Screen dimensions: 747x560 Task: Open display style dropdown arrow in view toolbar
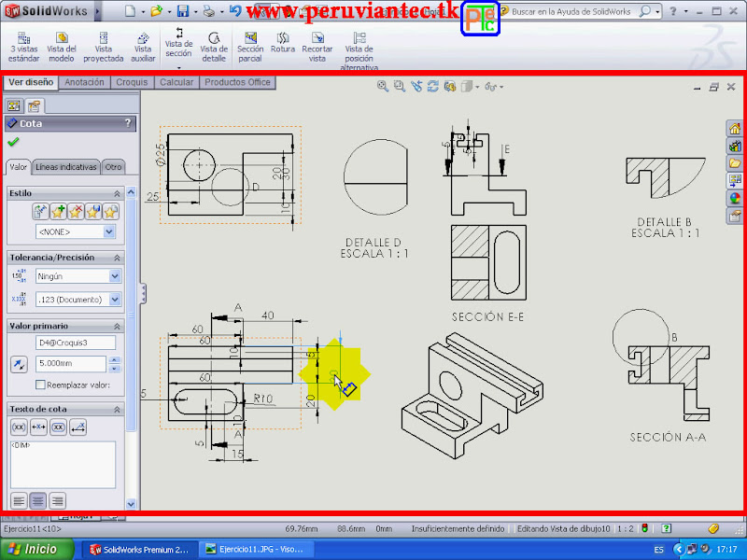477,87
